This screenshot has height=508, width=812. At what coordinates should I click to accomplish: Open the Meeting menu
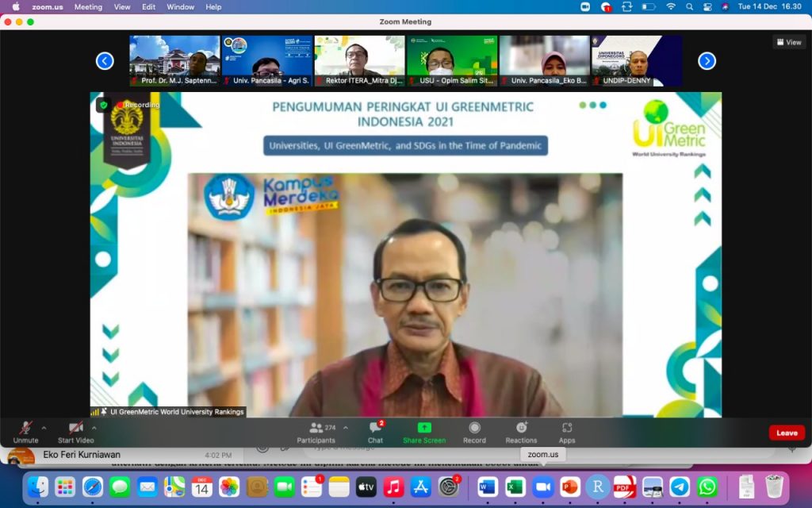point(88,6)
